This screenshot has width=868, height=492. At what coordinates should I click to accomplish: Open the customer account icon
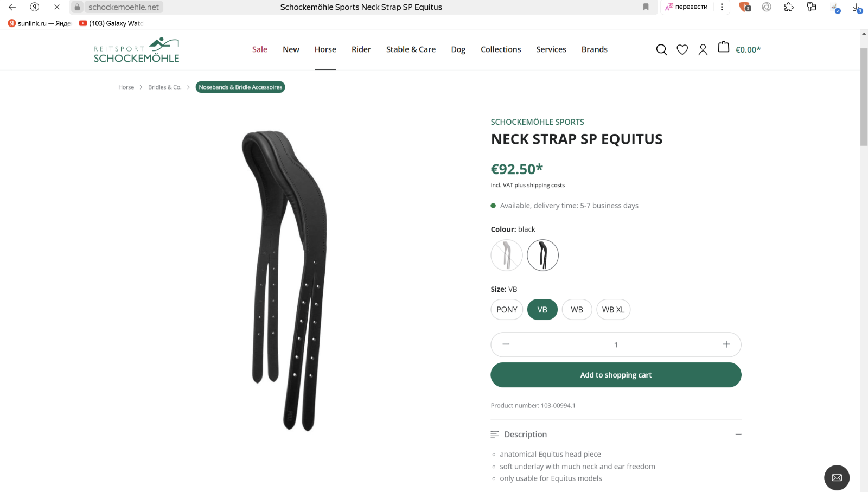click(703, 50)
